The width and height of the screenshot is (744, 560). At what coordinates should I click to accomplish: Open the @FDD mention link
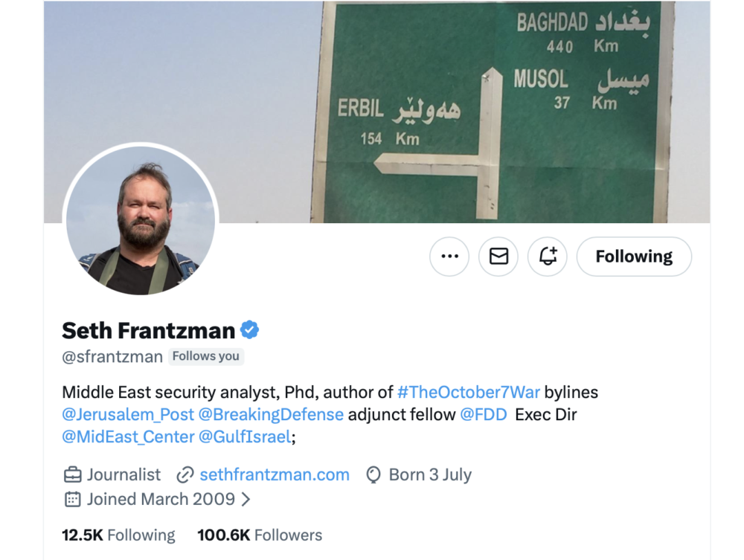[x=484, y=414]
